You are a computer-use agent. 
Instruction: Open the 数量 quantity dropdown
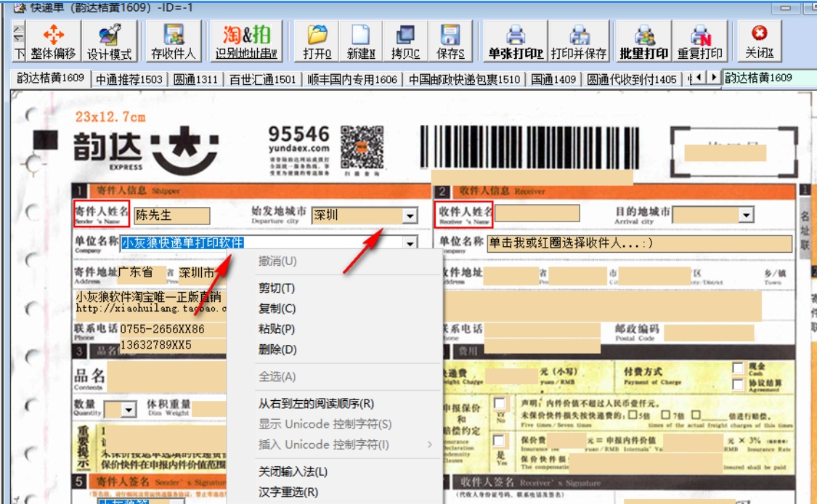coord(128,410)
